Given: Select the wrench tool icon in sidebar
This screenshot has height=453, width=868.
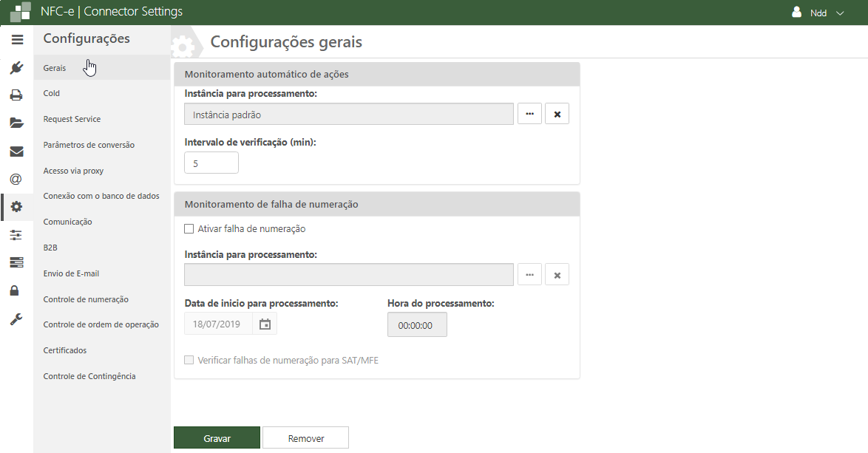Looking at the screenshot, I should (x=16, y=319).
